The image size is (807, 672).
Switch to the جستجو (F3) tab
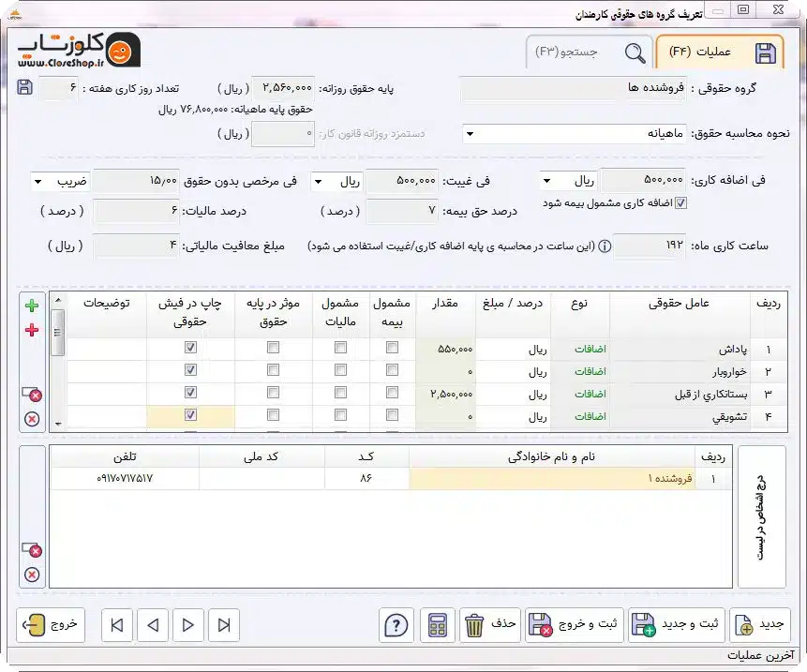tap(589, 52)
